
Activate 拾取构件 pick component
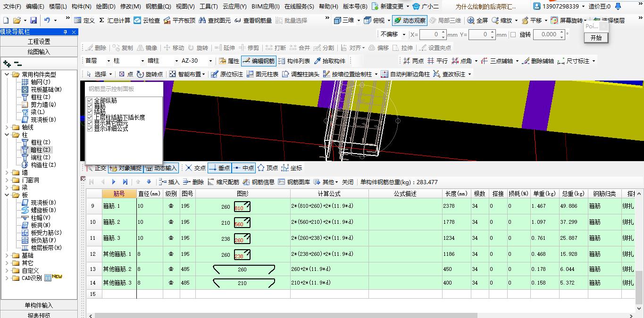330,61
